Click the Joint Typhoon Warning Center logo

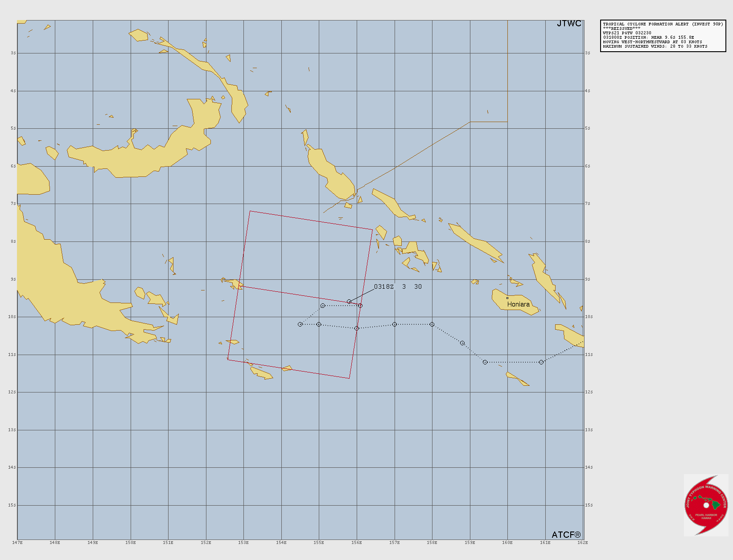point(706,505)
